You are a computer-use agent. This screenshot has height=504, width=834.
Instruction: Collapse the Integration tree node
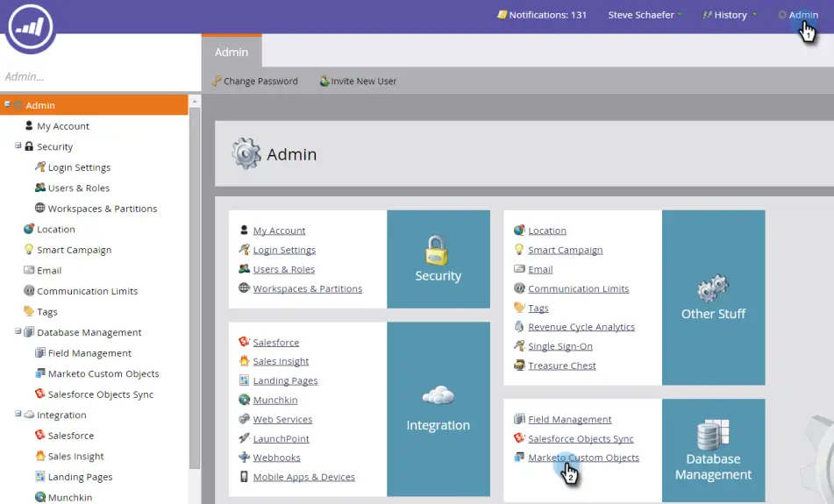tap(18, 413)
